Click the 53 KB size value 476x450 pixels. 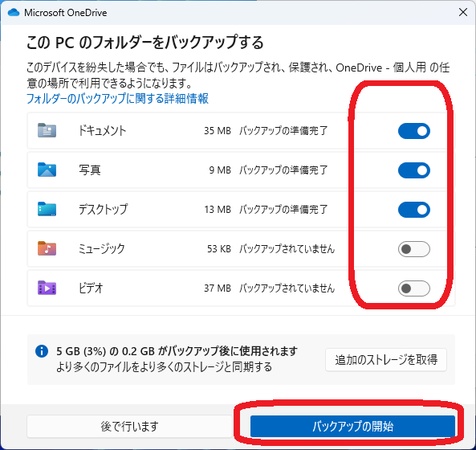(x=219, y=249)
